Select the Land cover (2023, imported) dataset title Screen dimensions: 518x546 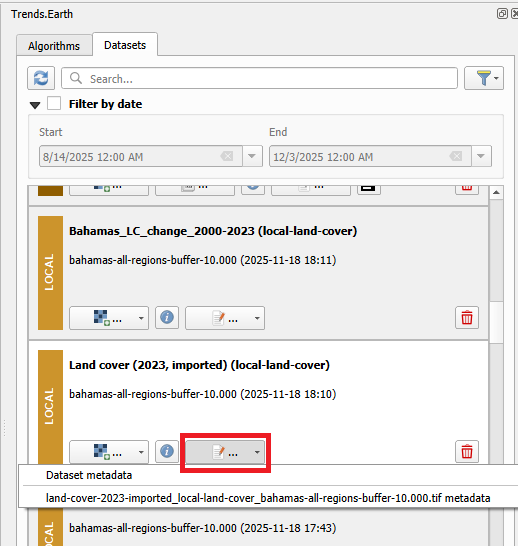[199, 365]
